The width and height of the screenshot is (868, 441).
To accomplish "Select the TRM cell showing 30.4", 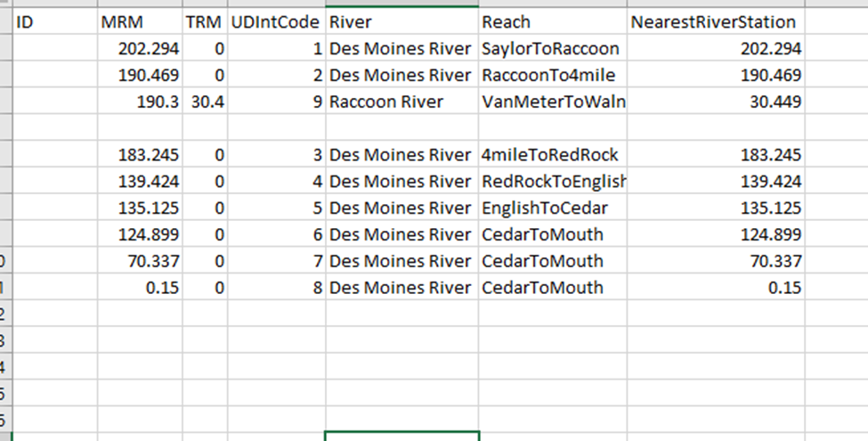I will [205, 102].
